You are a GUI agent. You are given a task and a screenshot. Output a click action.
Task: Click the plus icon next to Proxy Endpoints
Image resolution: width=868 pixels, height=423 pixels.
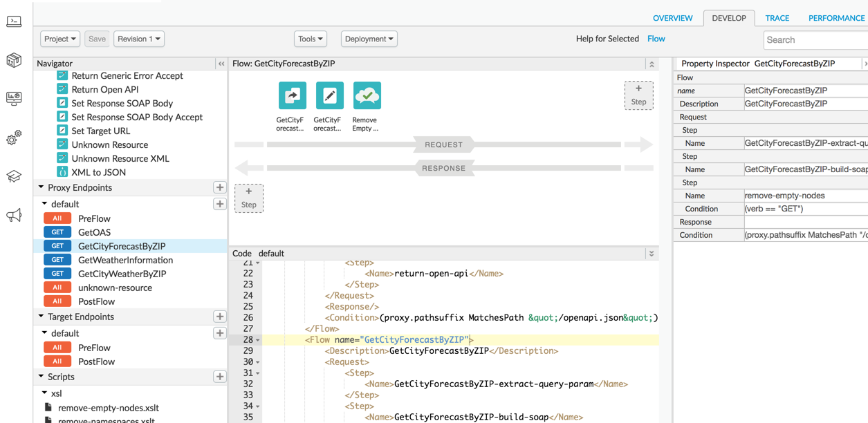(220, 187)
